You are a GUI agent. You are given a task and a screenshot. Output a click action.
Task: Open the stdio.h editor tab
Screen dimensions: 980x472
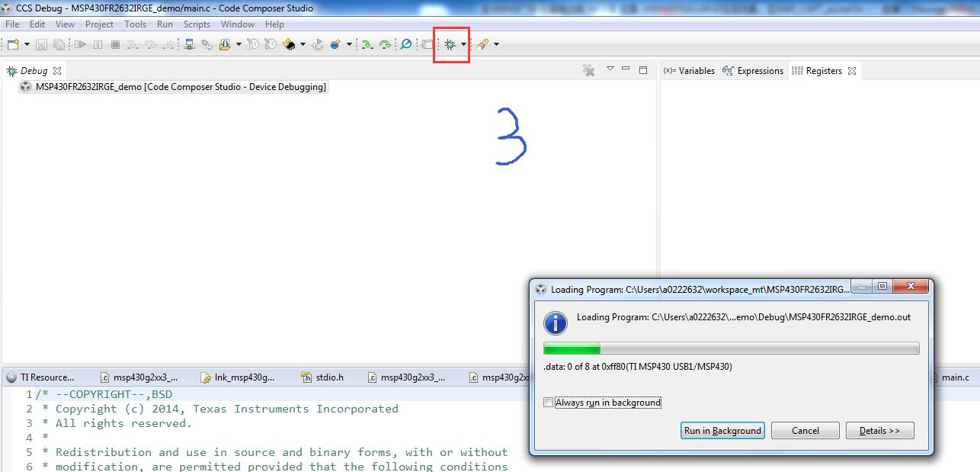[322, 377]
